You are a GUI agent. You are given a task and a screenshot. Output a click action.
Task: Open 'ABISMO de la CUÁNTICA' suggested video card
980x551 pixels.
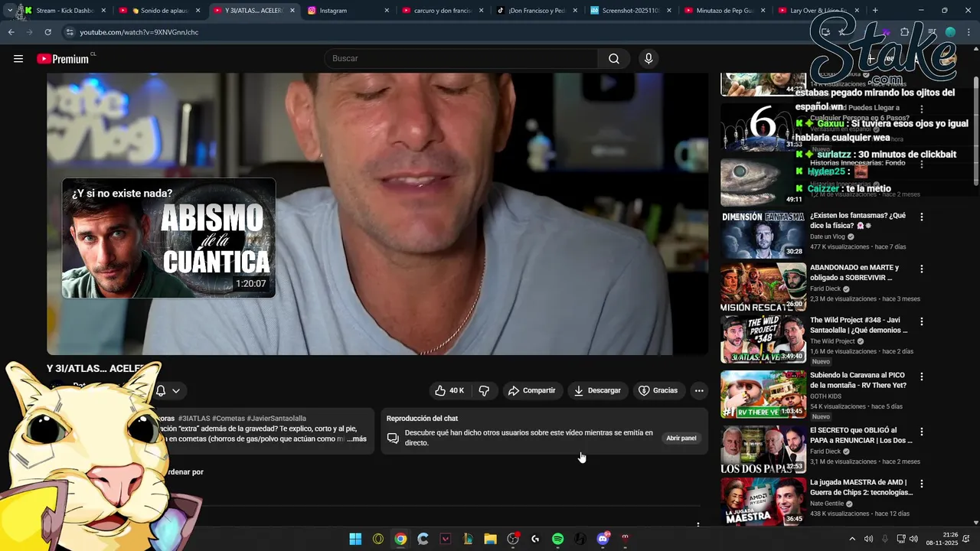point(168,238)
